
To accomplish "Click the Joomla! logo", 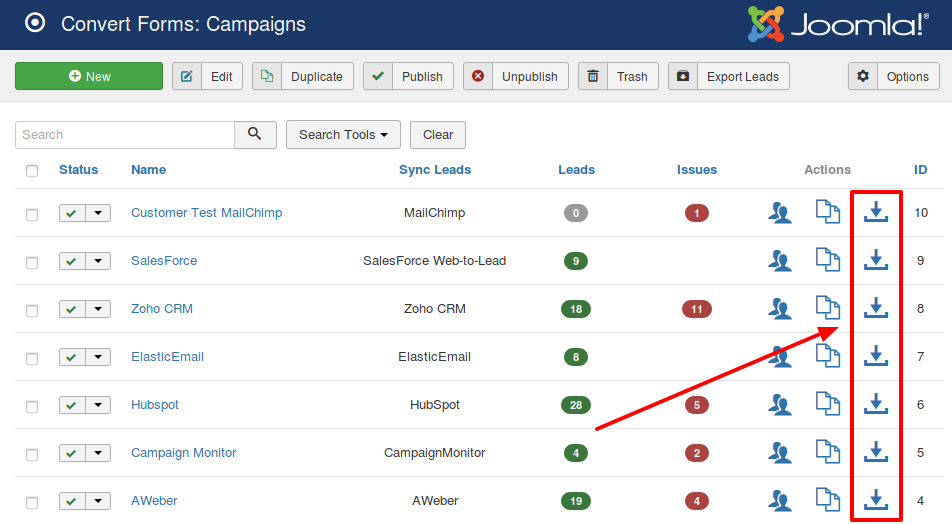I will click(x=838, y=24).
